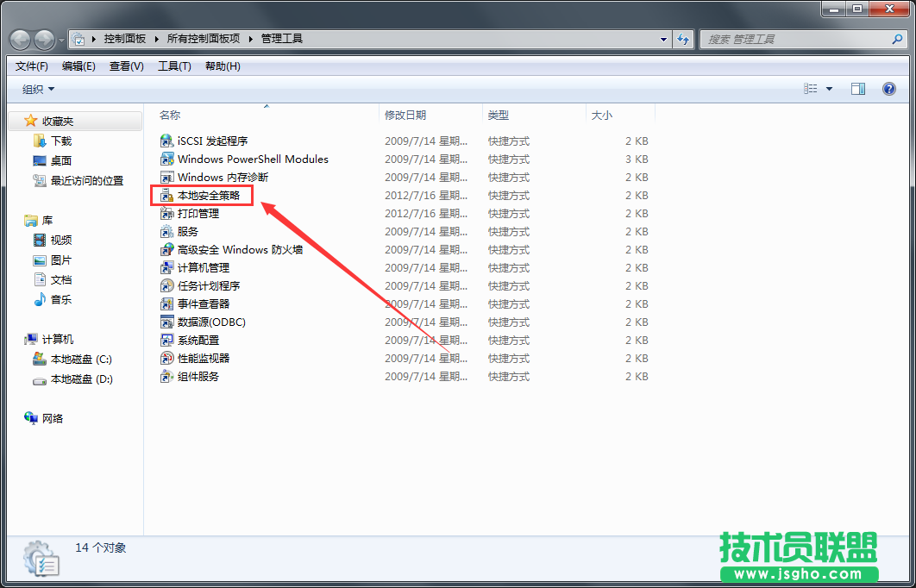Launch iSCSI 发起程序
The height and width of the screenshot is (588, 916).
tap(204, 141)
